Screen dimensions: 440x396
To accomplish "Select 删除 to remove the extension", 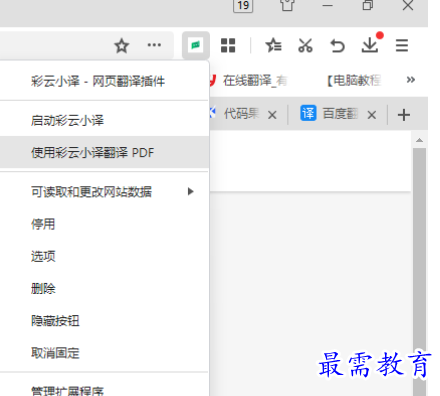I will [104, 288].
